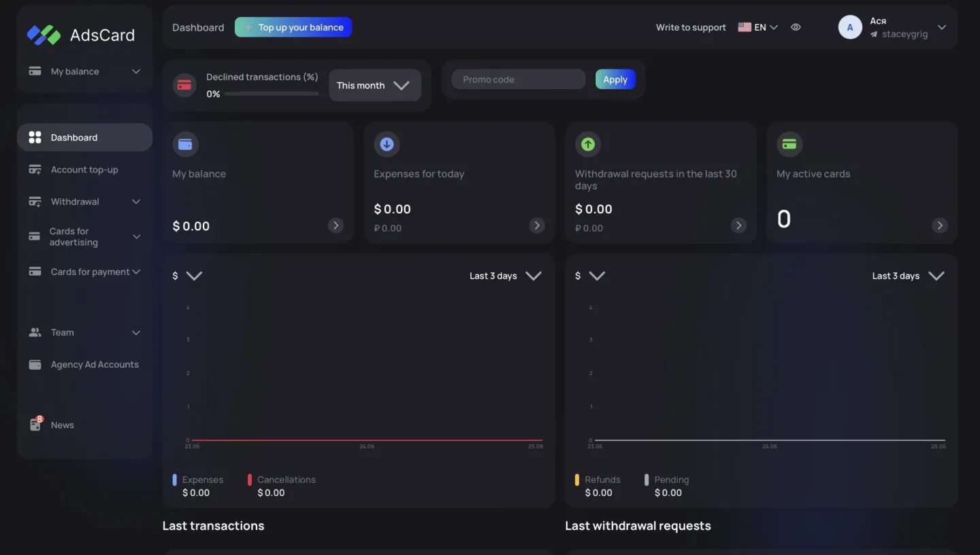Click the Agency Ad Accounts wallet icon

[x=35, y=364]
